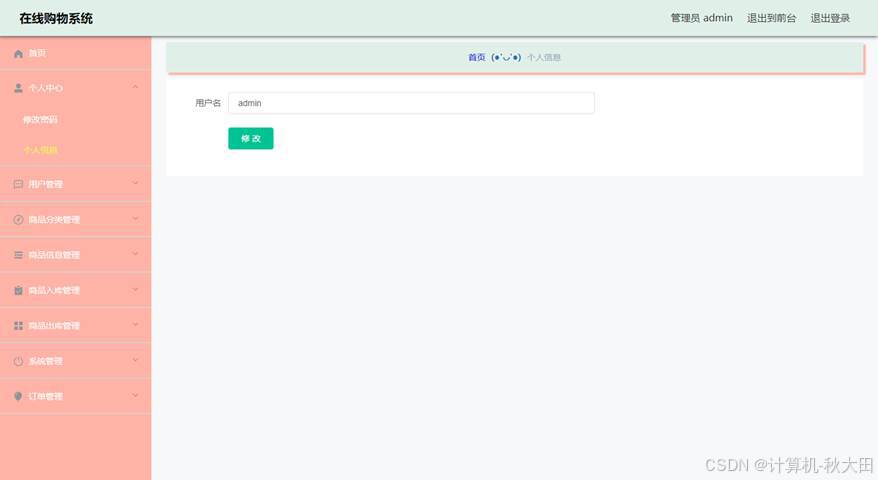Screen dimensions: 878x480
Task: Select the highlighted 个人信息 submenu item
Action: 40,150
